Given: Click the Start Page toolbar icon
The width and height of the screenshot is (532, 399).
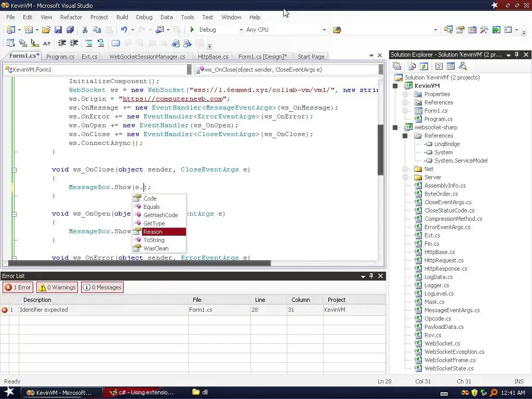Looking at the screenshot, I should click(496, 30).
